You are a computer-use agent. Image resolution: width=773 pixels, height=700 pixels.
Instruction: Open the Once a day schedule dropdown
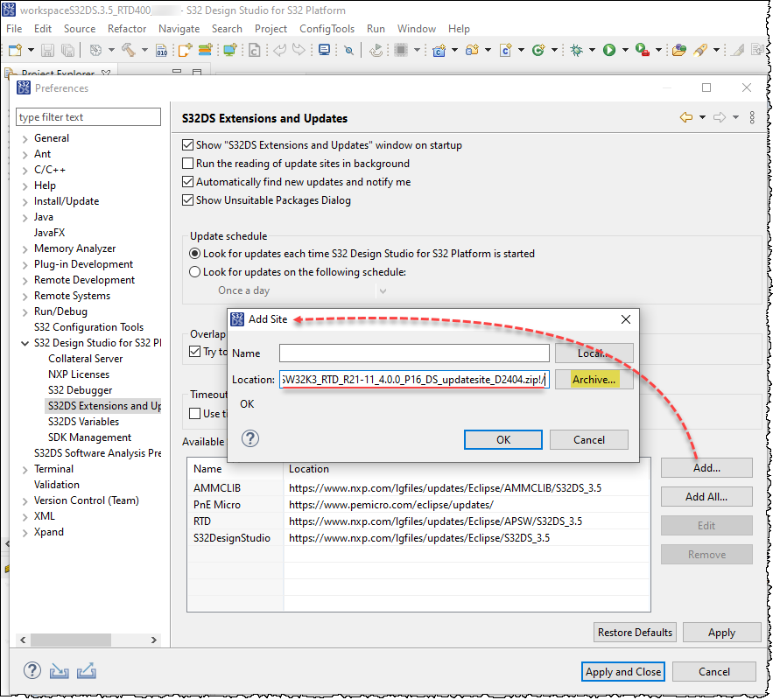[x=383, y=291]
